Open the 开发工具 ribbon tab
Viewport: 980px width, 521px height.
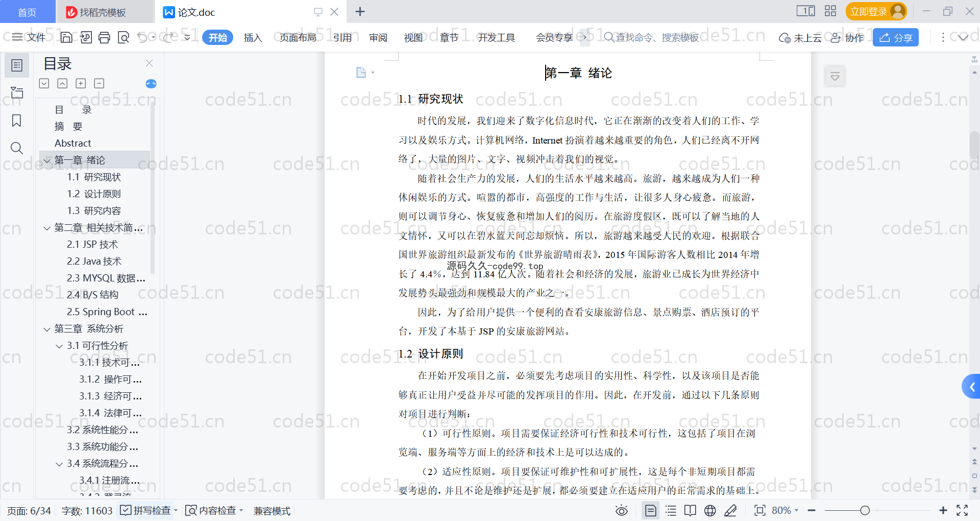[496, 37]
